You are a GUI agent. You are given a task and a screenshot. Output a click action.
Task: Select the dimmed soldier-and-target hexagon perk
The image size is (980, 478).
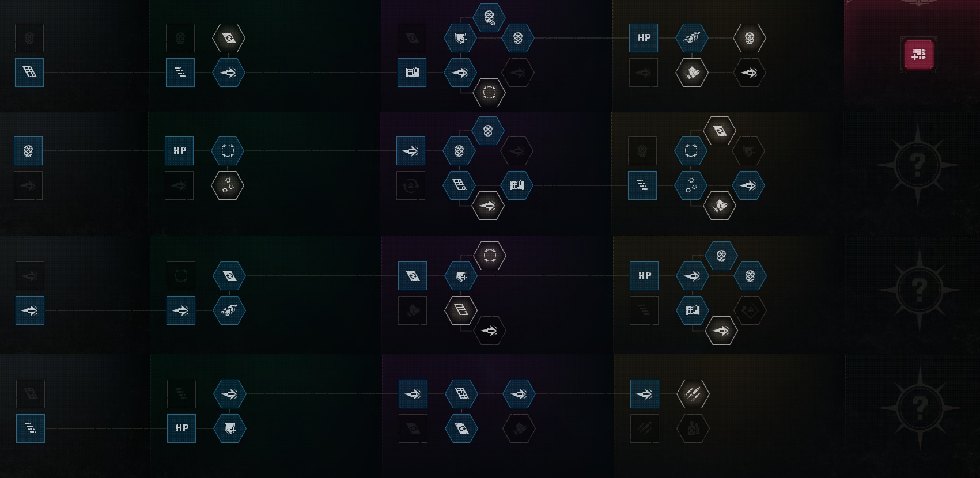pos(693,428)
